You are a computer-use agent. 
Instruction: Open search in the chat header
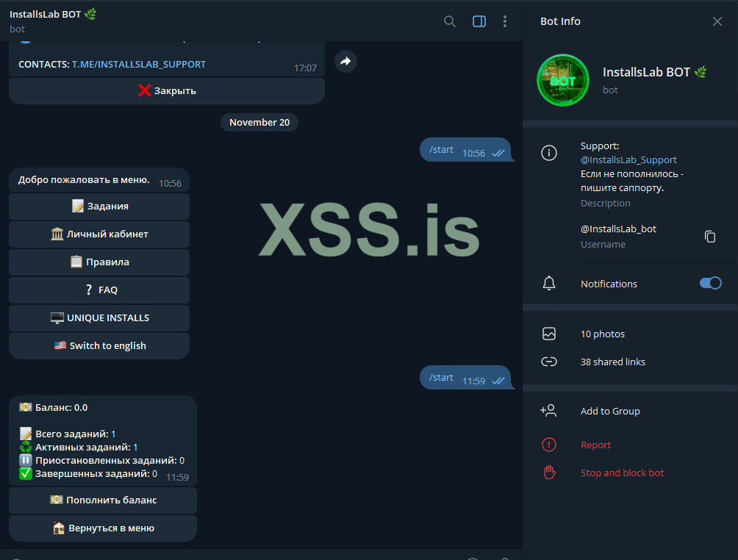pyautogui.click(x=449, y=21)
